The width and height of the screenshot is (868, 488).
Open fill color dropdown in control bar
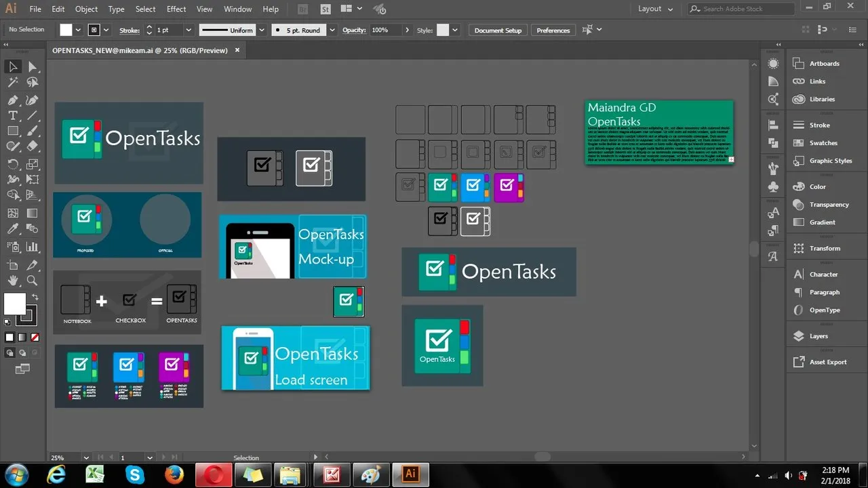(x=79, y=30)
